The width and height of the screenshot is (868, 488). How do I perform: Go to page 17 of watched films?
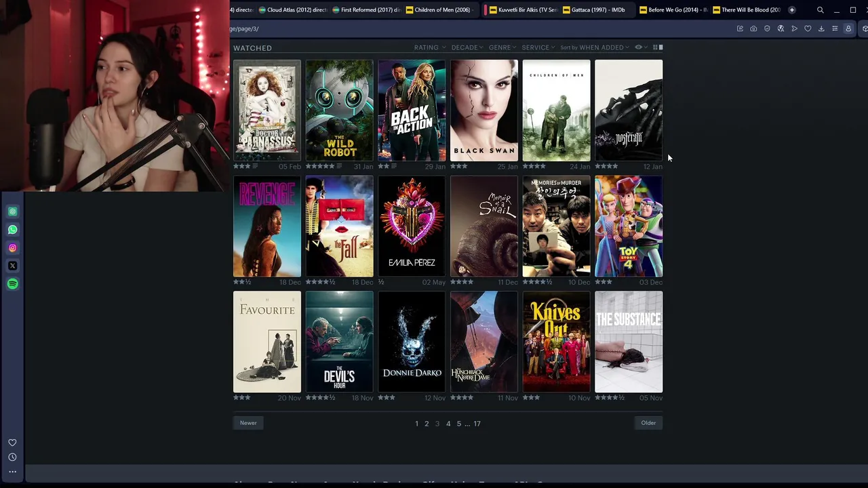pos(477,424)
